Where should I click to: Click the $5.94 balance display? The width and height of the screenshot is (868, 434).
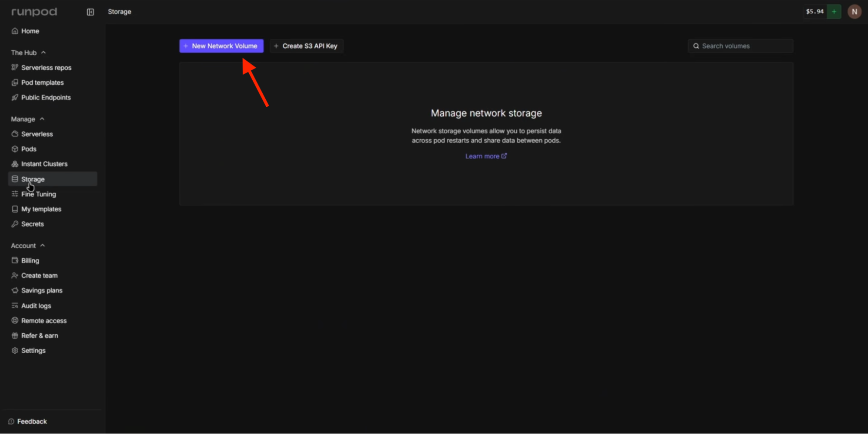click(815, 12)
